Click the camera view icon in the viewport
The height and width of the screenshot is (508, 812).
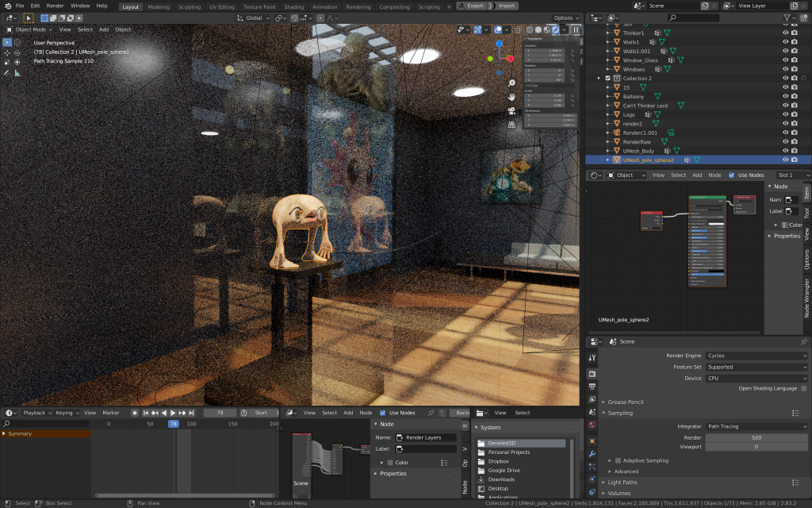tap(512, 111)
